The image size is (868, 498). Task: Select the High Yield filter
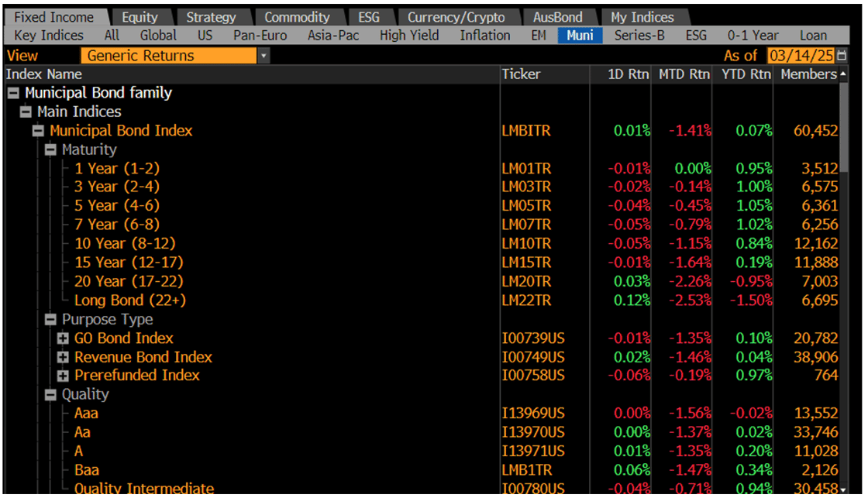click(409, 35)
